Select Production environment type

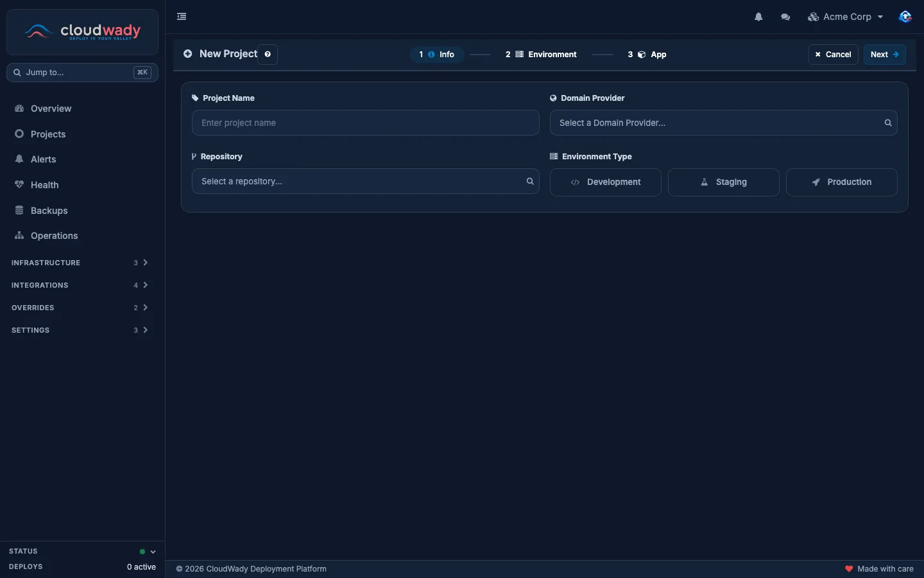[842, 182]
